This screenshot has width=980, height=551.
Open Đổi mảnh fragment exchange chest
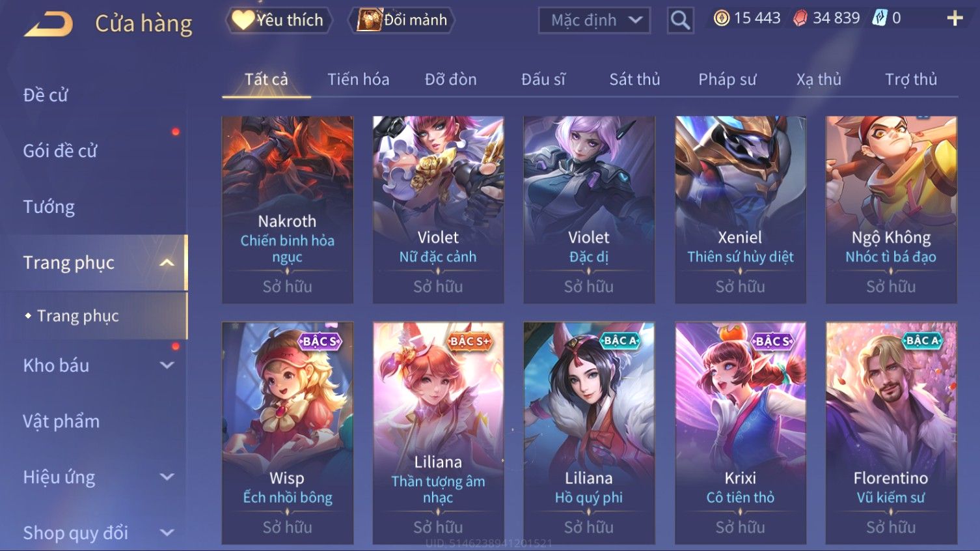tap(402, 20)
